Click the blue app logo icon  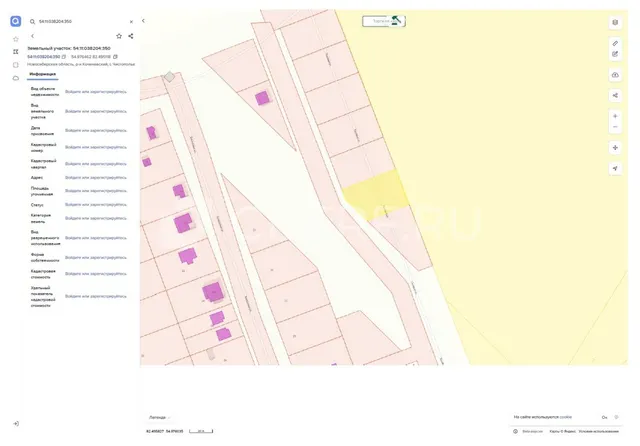[x=16, y=21]
